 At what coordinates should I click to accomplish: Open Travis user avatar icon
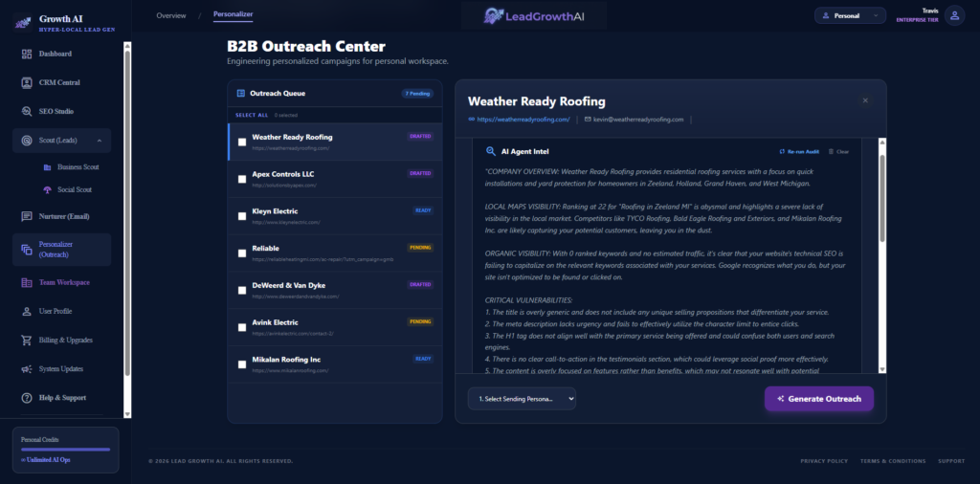coord(954,15)
